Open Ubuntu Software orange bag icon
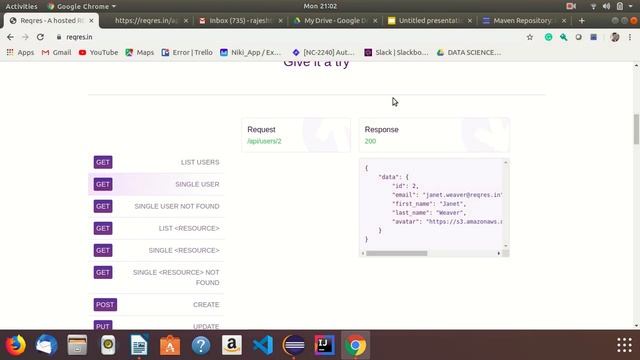Image resolution: width=640 pixels, height=360 pixels. tap(170, 345)
